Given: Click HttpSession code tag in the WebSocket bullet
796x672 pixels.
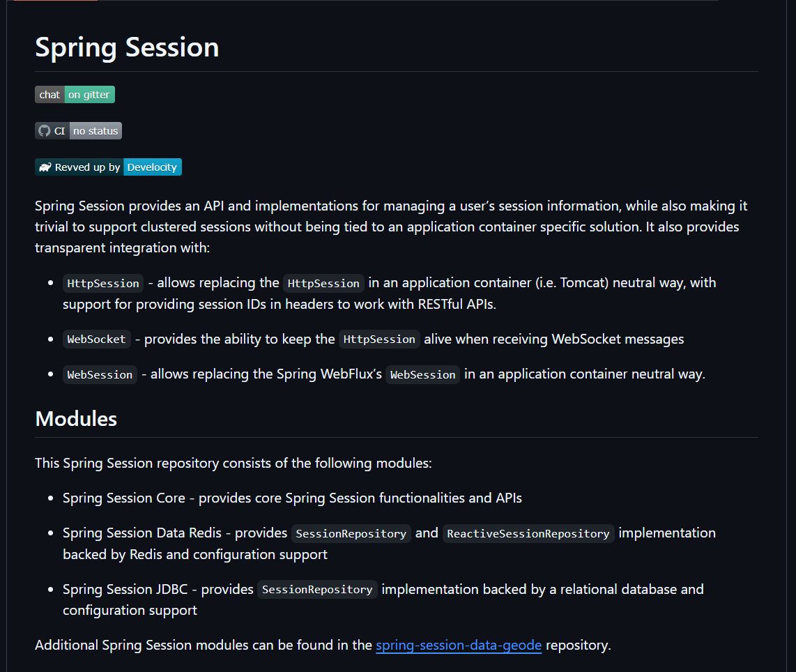Looking at the screenshot, I should pyautogui.click(x=379, y=339).
